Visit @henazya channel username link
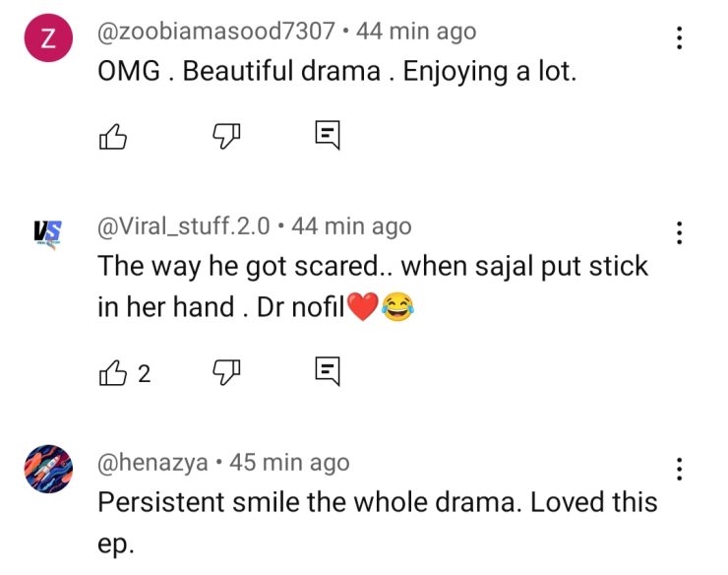The width and height of the screenshot is (728, 575). click(155, 462)
